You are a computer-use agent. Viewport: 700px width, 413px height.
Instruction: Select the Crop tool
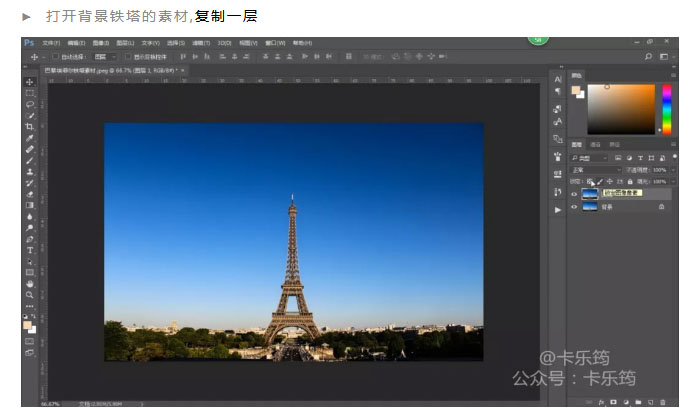point(30,127)
